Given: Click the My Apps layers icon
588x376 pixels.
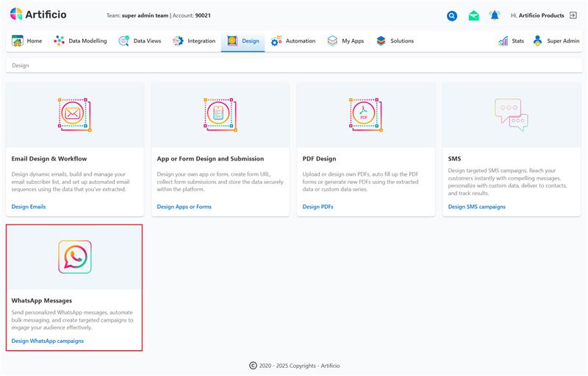Looking at the screenshot, I should click(332, 41).
